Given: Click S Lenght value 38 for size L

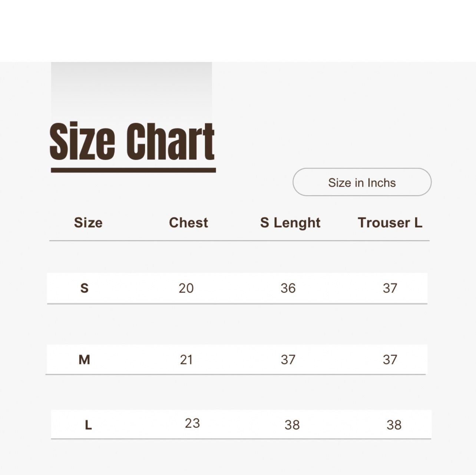Looking at the screenshot, I should tap(292, 425).
